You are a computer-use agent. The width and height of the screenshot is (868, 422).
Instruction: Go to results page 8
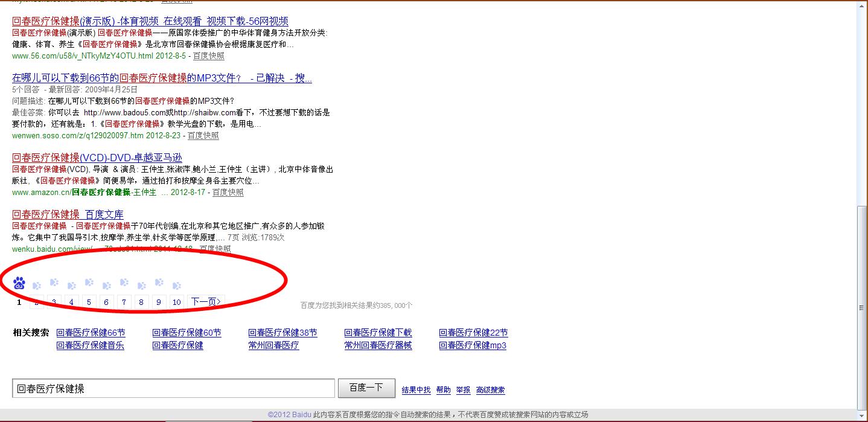[141, 302]
